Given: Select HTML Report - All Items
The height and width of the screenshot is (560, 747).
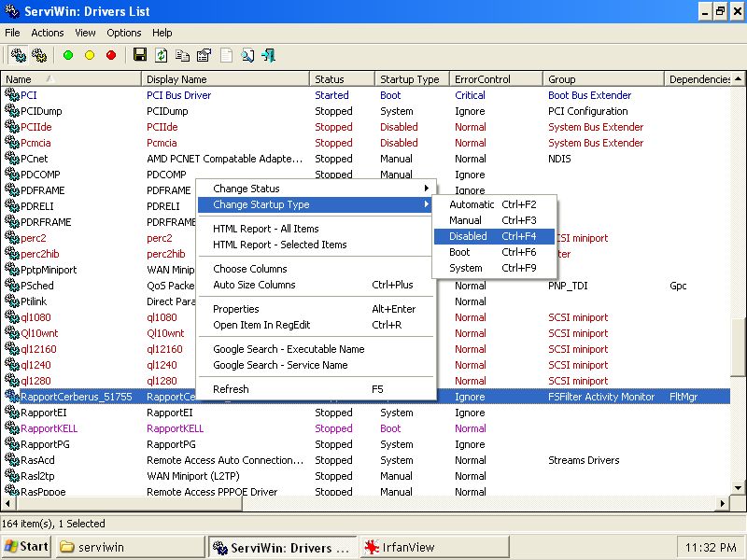Looking at the screenshot, I should pyautogui.click(x=317, y=229).
